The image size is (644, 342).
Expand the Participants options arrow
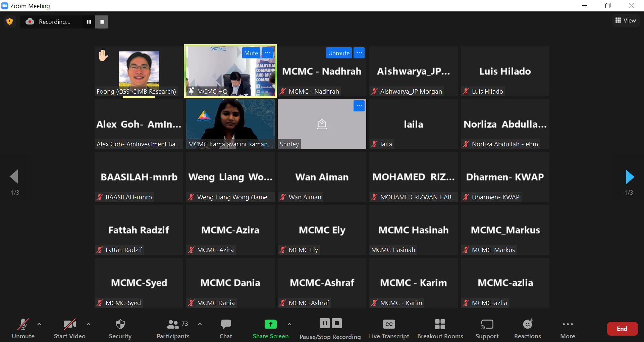(x=200, y=324)
